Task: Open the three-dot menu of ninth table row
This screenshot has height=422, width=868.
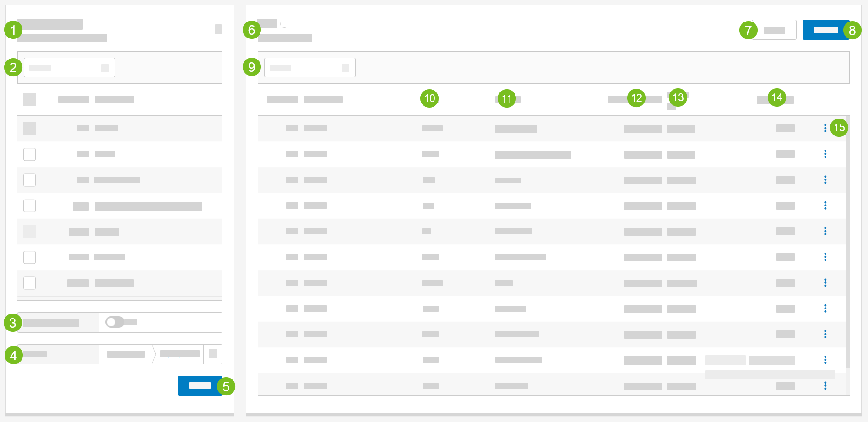Action: click(x=825, y=334)
